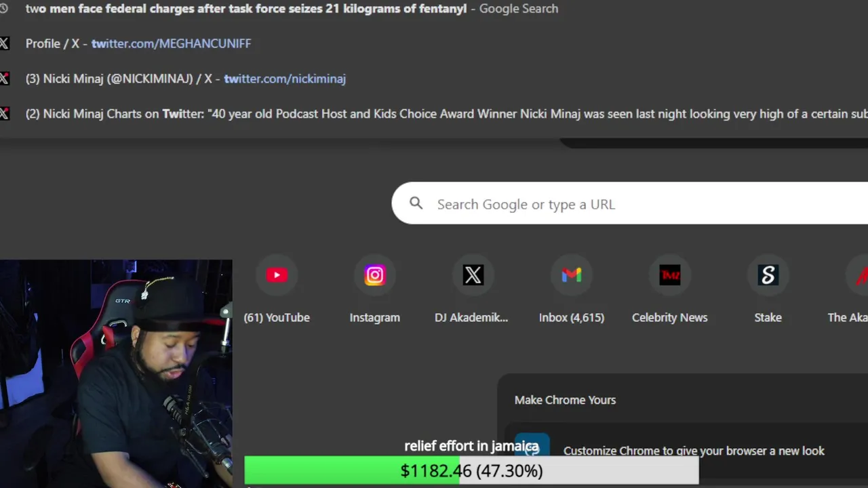This screenshot has width=868, height=488.
Task: Click the Make Chrome Yours heading
Action: tap(565, 400)
